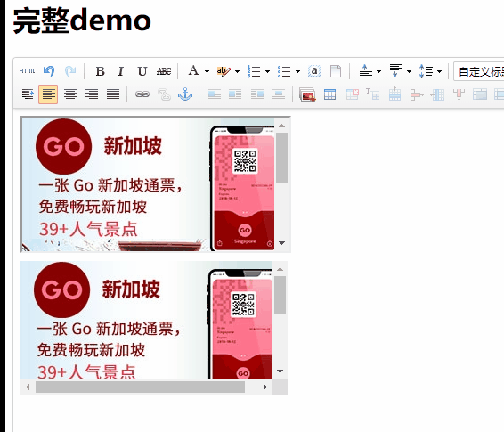
Task: Open the highlight color dropdown arrow
Action: pyautogui.click(x=237, y=71)
